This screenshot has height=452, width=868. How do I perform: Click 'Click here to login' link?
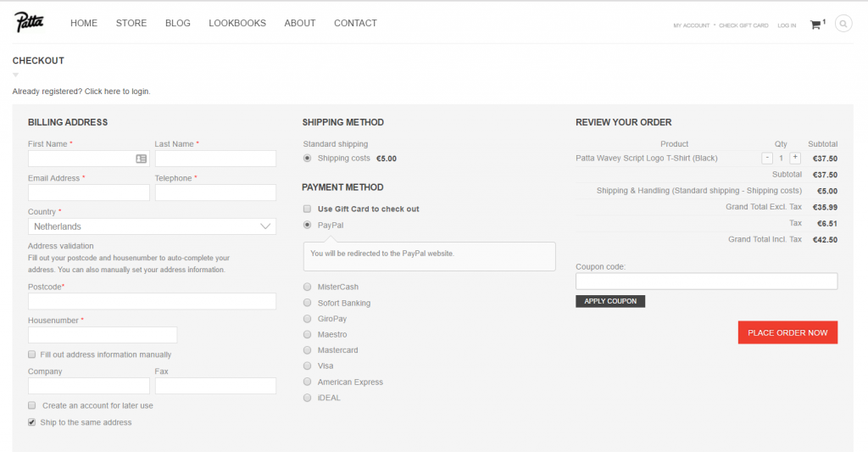pyautogui.click(x=117, y=92)
